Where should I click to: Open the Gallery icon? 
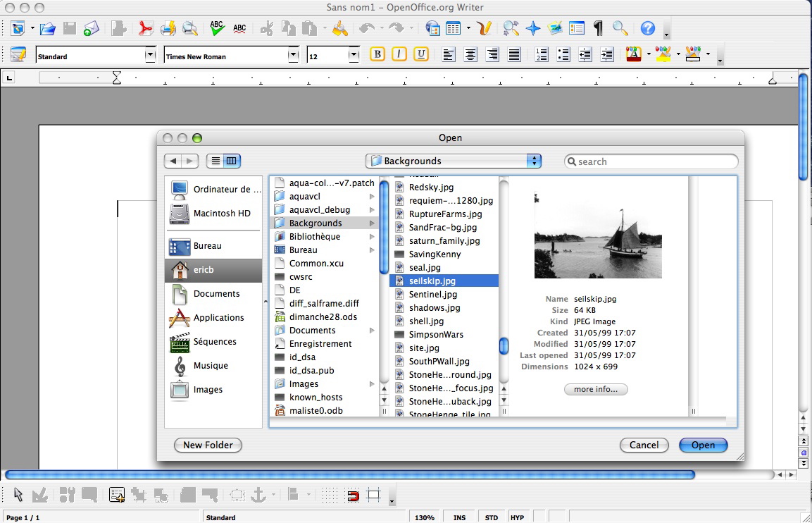click(555, 28)
